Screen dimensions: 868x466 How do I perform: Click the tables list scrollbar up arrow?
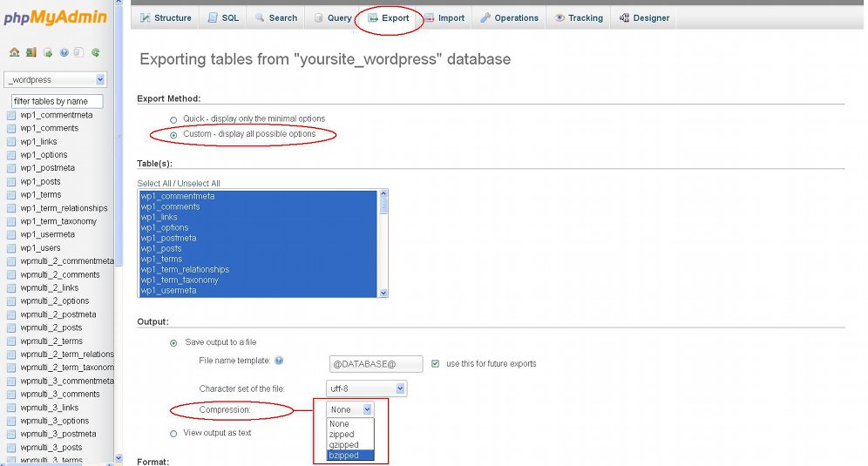pos(383,194)
